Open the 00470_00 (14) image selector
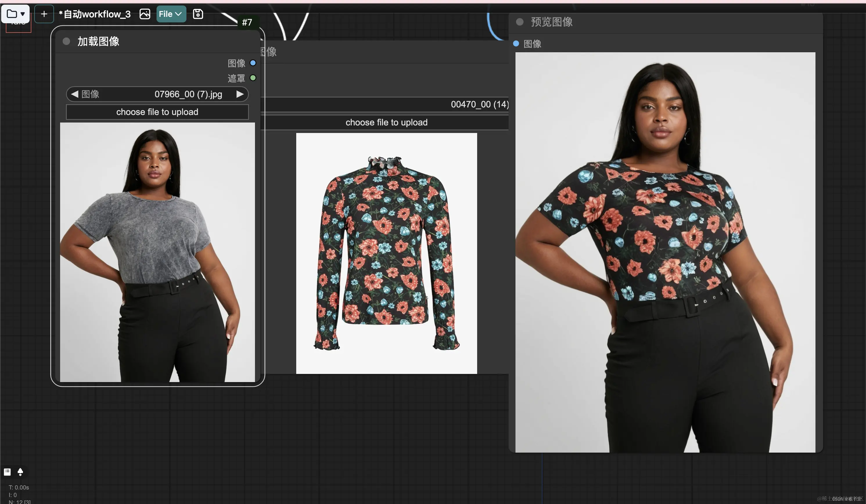The height and width of the screenshot is (504, 866). [479, 104]
